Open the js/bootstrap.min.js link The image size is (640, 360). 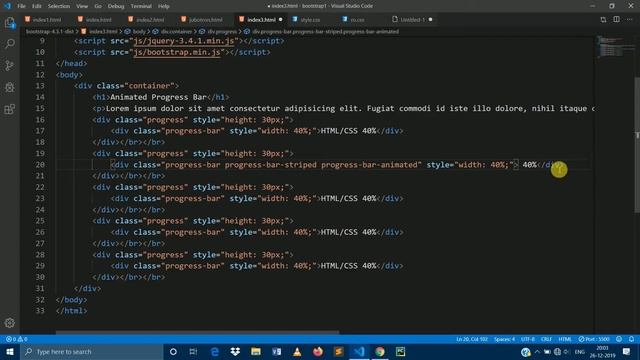pyautogui.click(x=177, y=52)
